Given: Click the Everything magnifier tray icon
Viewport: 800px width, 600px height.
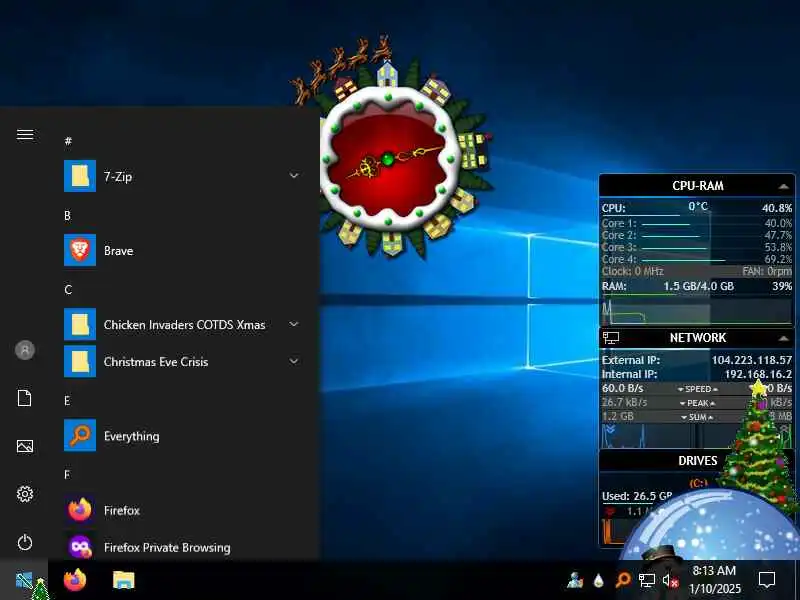Looking at the screenshot, I should 622,580.
